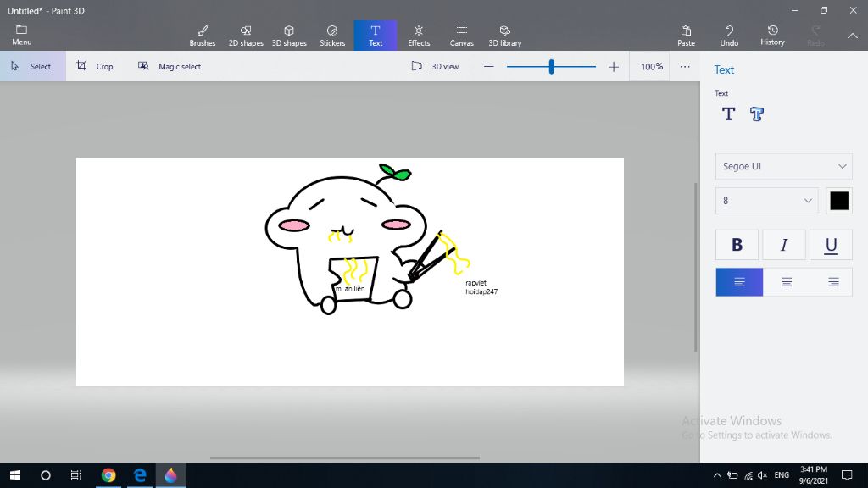
Task: Zoom out with minus button
Action: (x=488, y=66)
